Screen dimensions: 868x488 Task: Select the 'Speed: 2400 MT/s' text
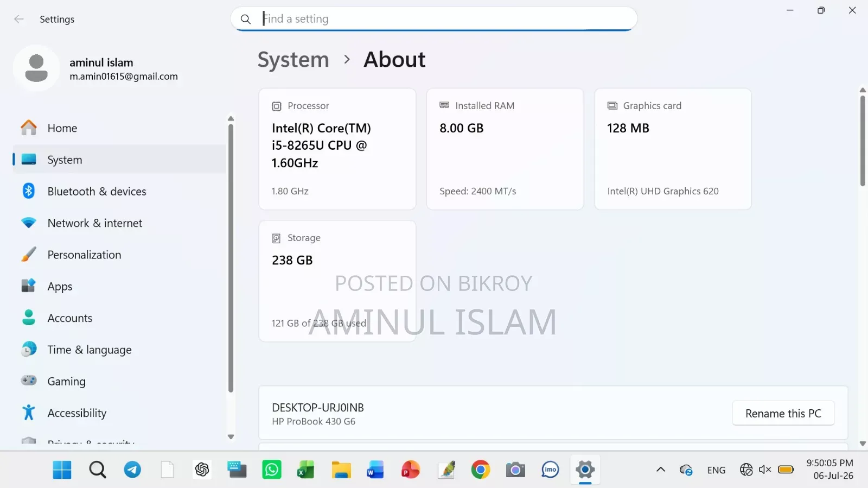(x=478, y=191)
